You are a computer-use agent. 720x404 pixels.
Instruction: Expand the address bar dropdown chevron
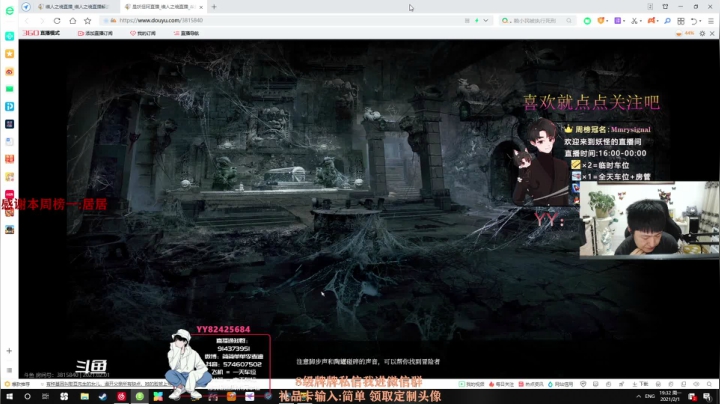(x=486, y=21)
